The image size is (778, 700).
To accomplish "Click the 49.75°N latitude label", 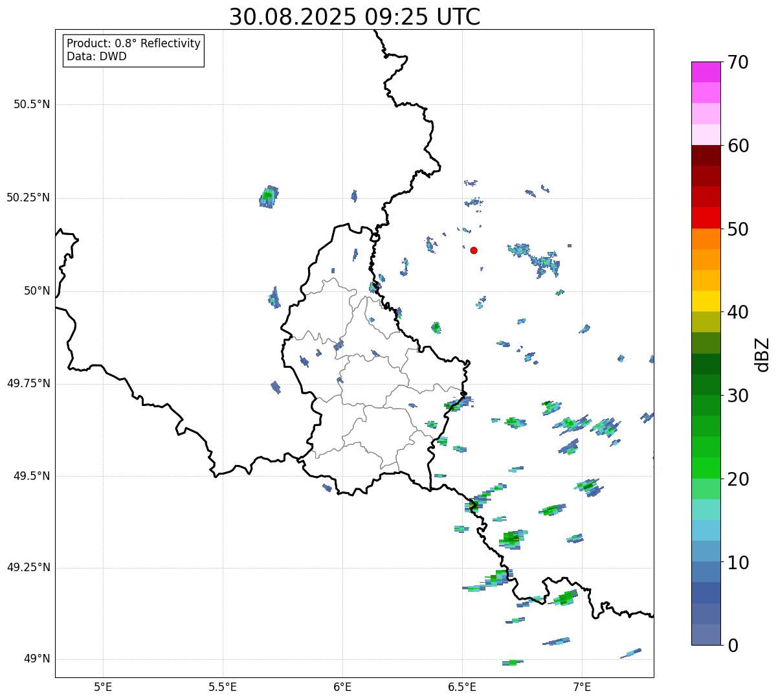I will [28, 383].
